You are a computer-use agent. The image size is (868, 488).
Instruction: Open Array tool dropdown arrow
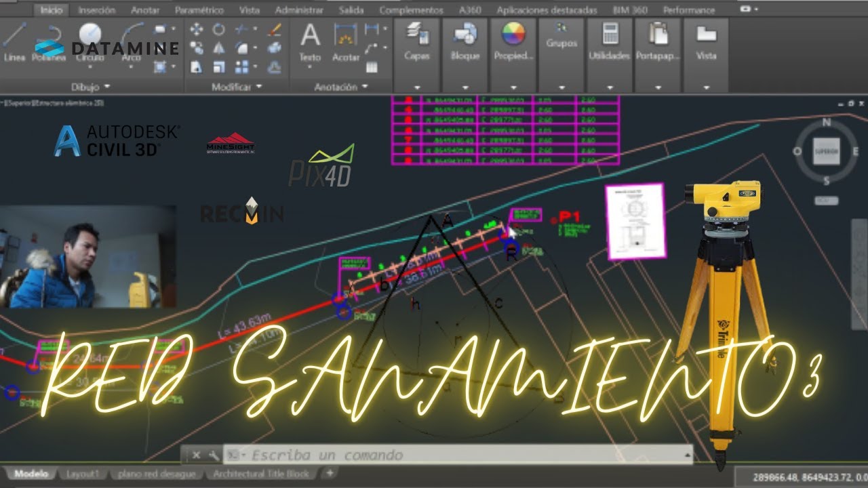(x=254, y=67)
